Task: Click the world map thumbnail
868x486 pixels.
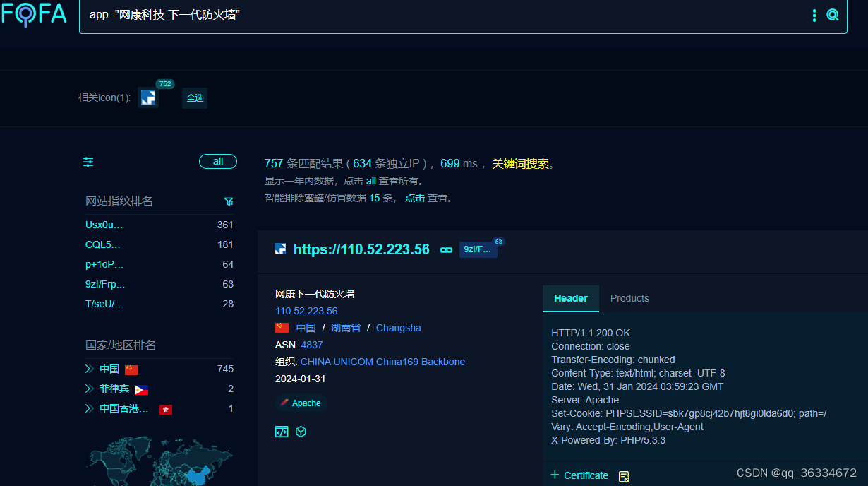Action: tap(159, 459)
